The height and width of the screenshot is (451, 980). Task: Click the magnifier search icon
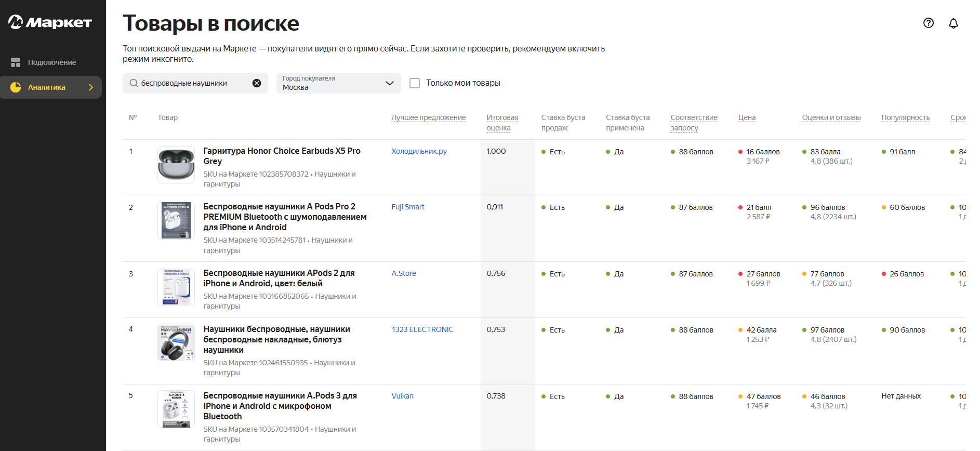coord(134,83)
